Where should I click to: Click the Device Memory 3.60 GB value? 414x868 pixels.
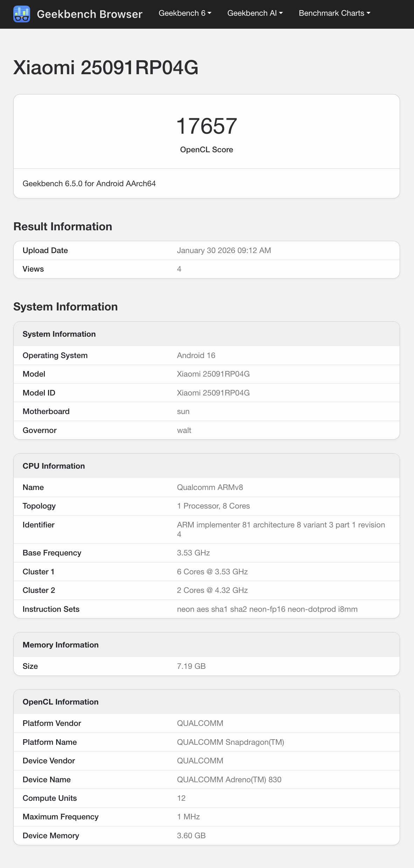[x=191, y=836]
